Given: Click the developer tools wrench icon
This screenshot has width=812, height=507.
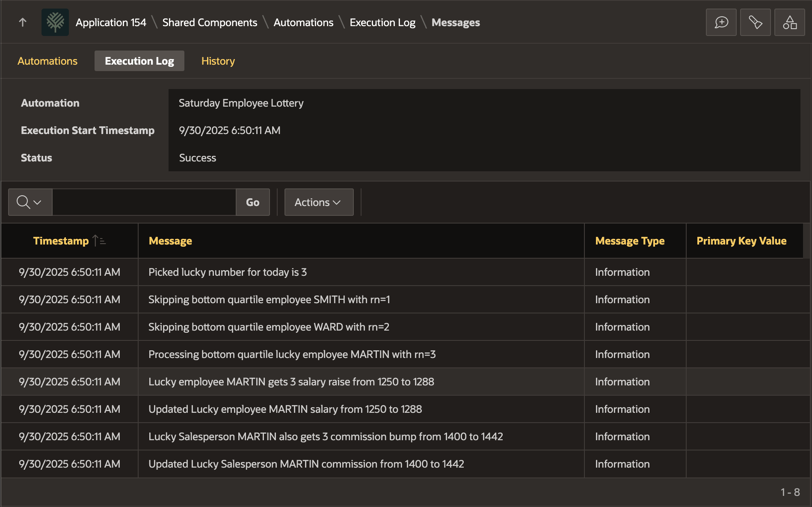Looking at the screenshot, I should (756, 22).
